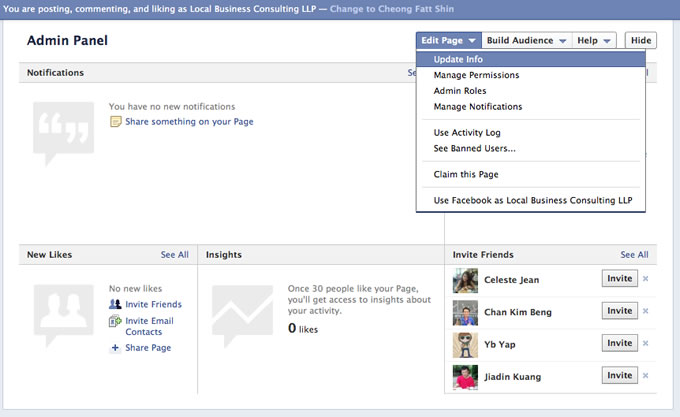The image size is (680, 417).
Task: Expand the Build Audience dropdown
Action: [526, 40]
